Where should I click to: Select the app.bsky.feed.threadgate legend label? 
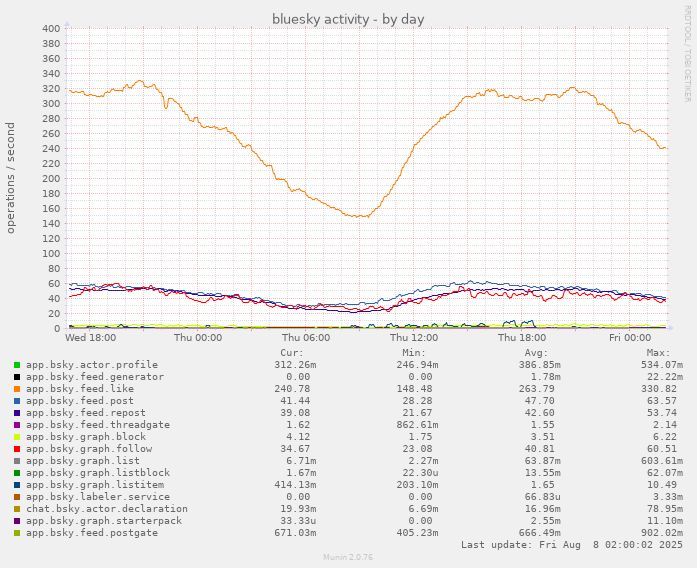98,425
